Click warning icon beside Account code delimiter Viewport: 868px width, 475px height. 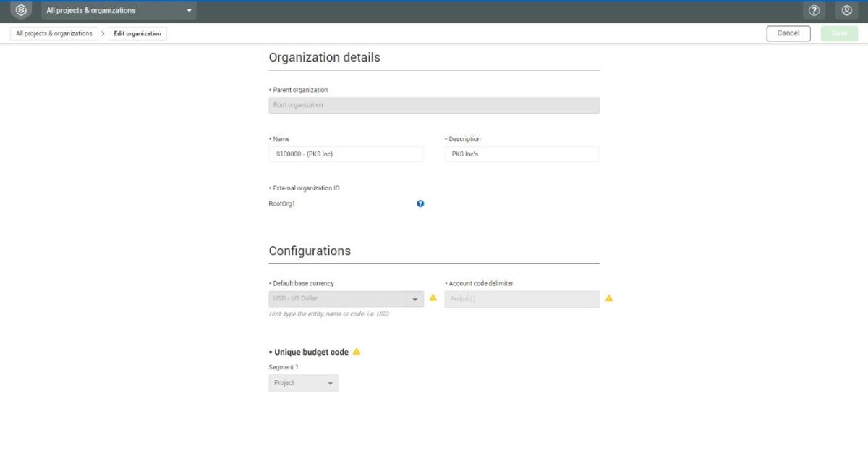pyautogui.click(x=609, y=298)
